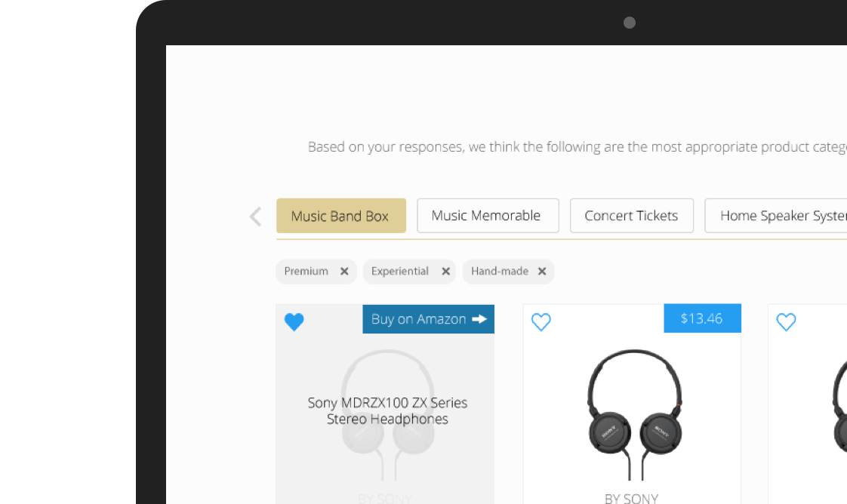Click the left chevron to go back through categories
This screenshot has height=504, width=847.
point(255,217)
